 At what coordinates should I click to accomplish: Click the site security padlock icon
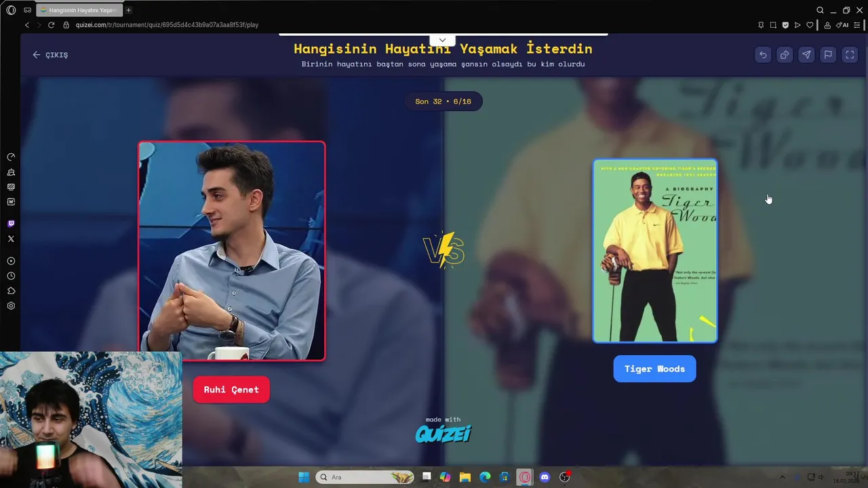click(66, 25)
